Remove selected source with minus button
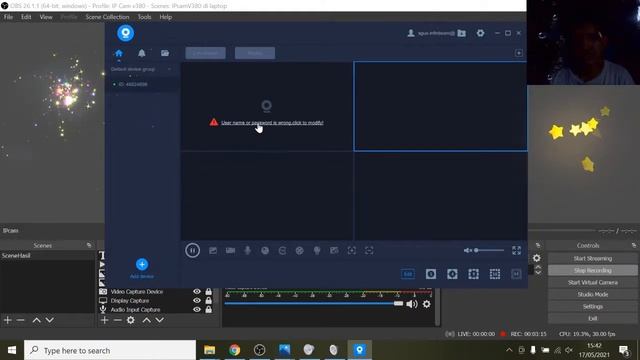 (118, 320)
